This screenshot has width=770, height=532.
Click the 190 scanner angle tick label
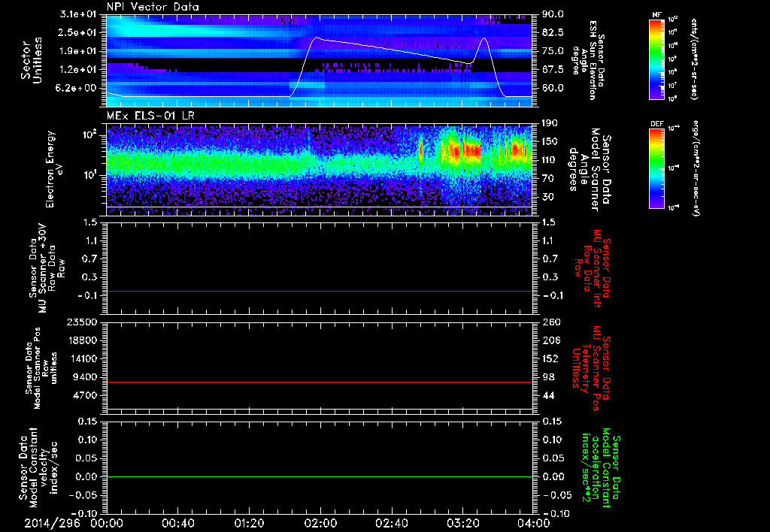(550, 123)
